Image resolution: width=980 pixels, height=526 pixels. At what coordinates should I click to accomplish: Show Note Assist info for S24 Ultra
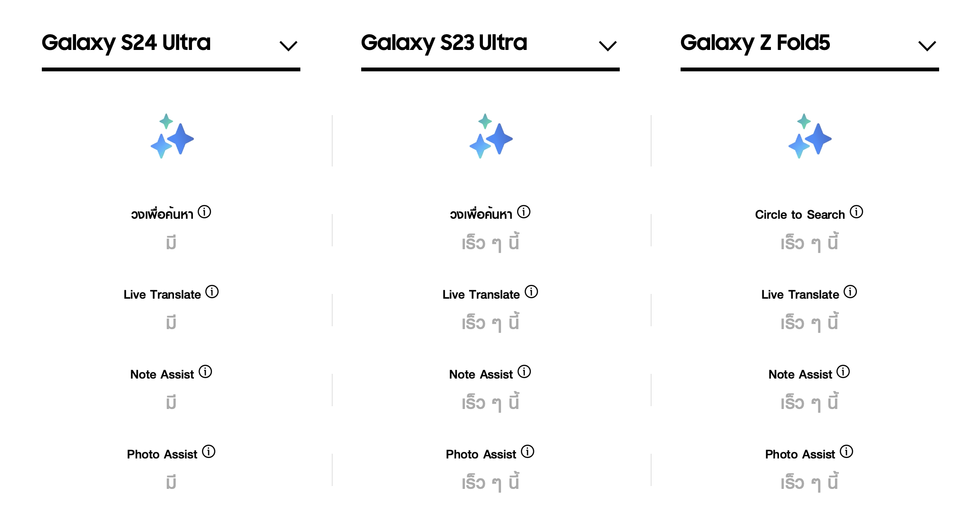[205, 371]
